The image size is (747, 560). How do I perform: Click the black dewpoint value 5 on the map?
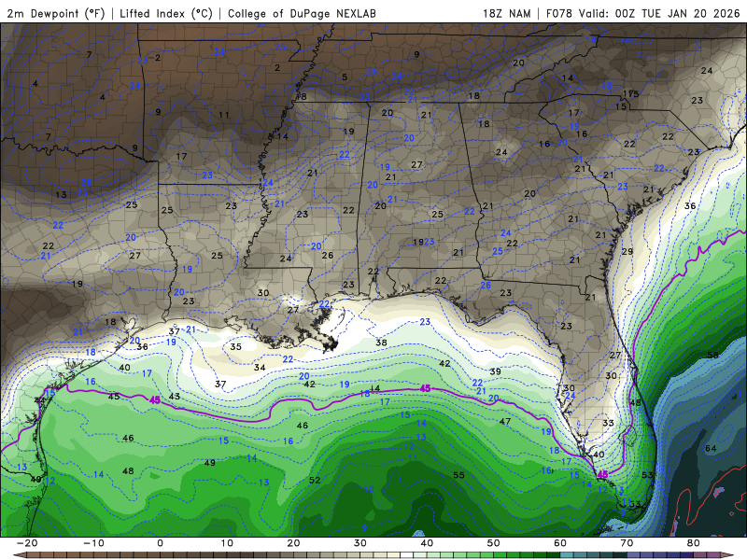345,77
